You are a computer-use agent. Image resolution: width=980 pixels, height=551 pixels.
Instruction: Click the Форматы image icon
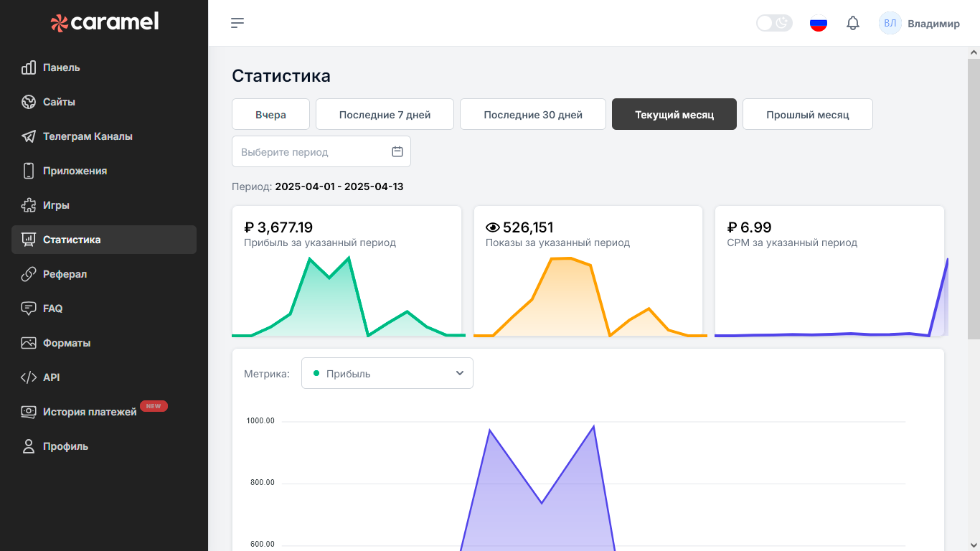29,343
